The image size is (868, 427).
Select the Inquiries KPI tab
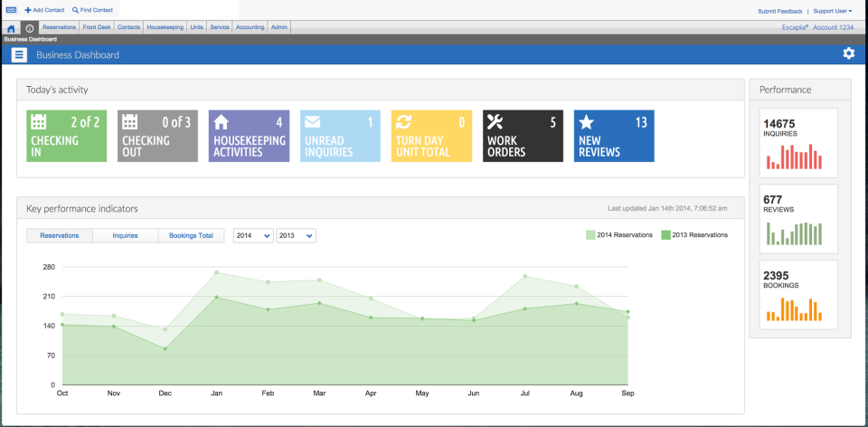[x=125, y=235]
